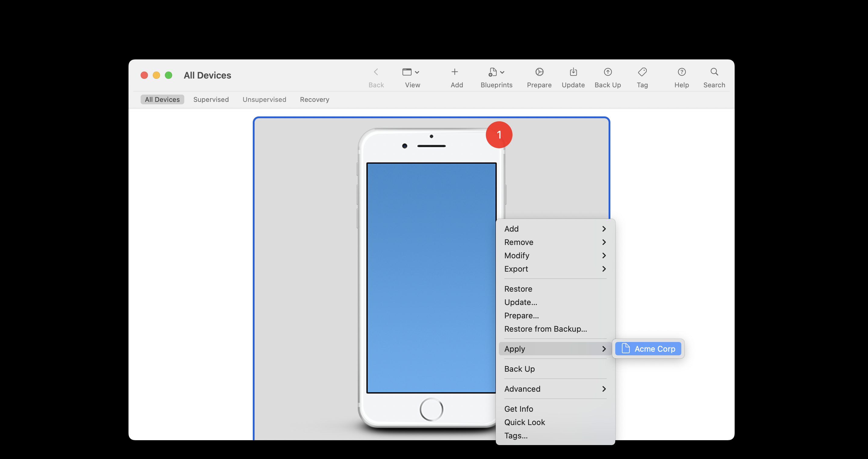The image size is (868, 459).
Task: Switch to the Recovery tab
Action: click(314, 99)
